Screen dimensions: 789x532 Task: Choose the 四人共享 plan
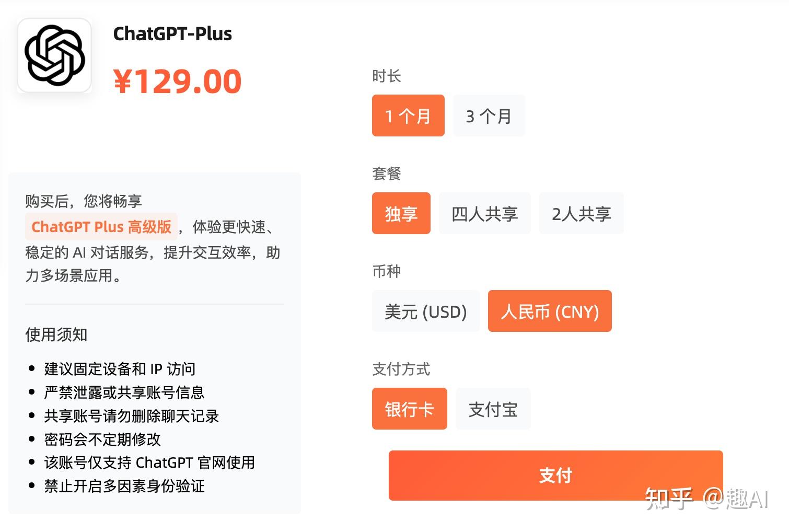coord(484,213)
